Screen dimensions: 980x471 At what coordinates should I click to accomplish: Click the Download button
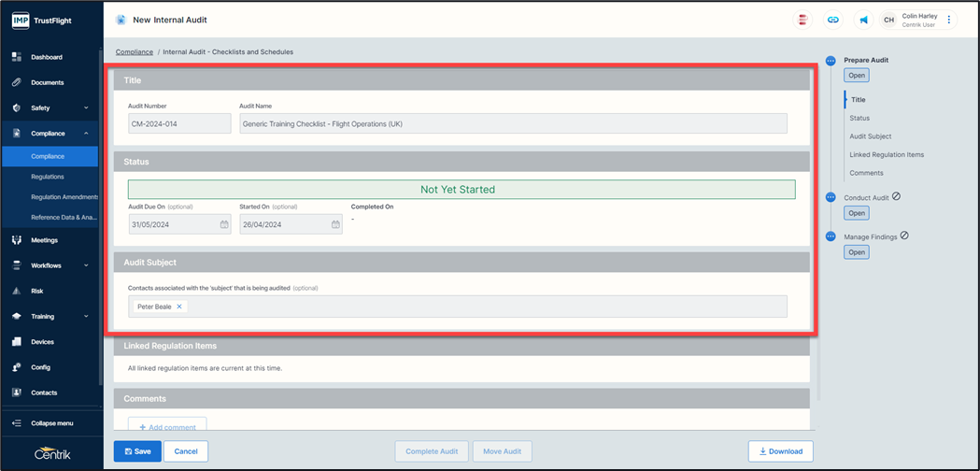click(x=781, y=451)
